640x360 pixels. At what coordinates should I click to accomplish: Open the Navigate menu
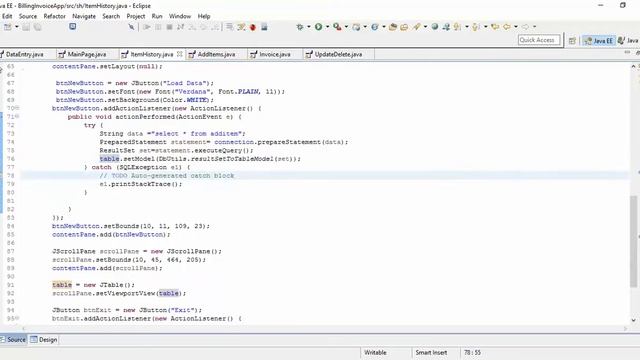84,16
